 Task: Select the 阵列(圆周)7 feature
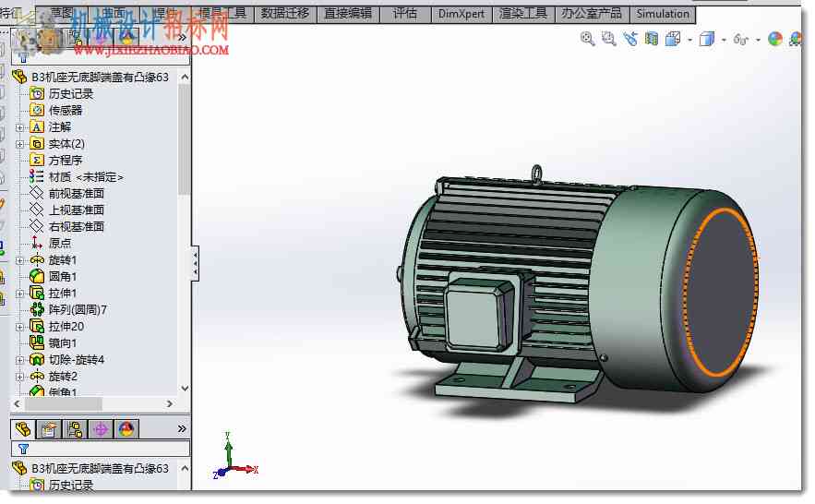point(78,310)
